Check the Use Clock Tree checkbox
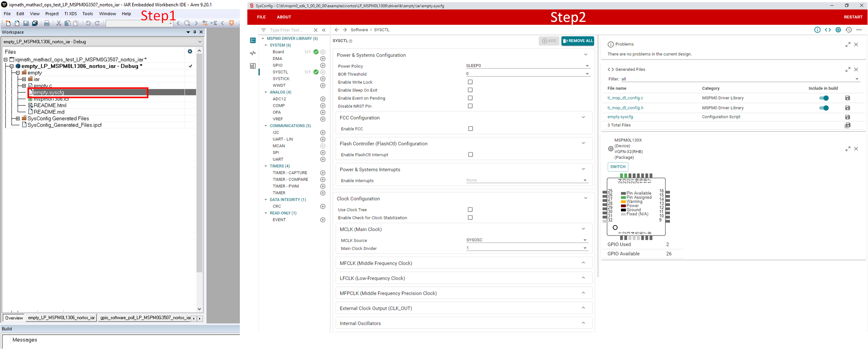 pos(470,210)
